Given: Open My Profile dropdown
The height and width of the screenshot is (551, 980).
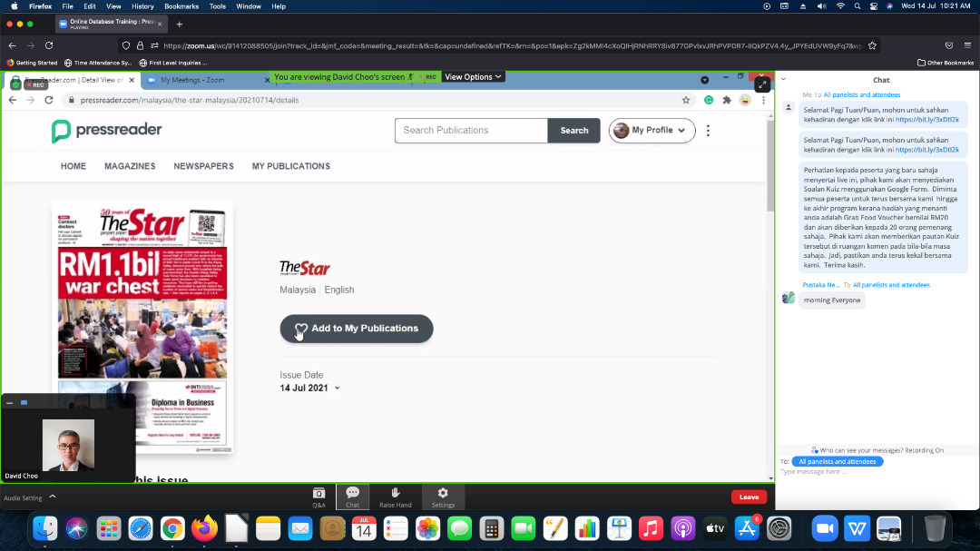Looking at the screenshot, I should coord(652,130).
